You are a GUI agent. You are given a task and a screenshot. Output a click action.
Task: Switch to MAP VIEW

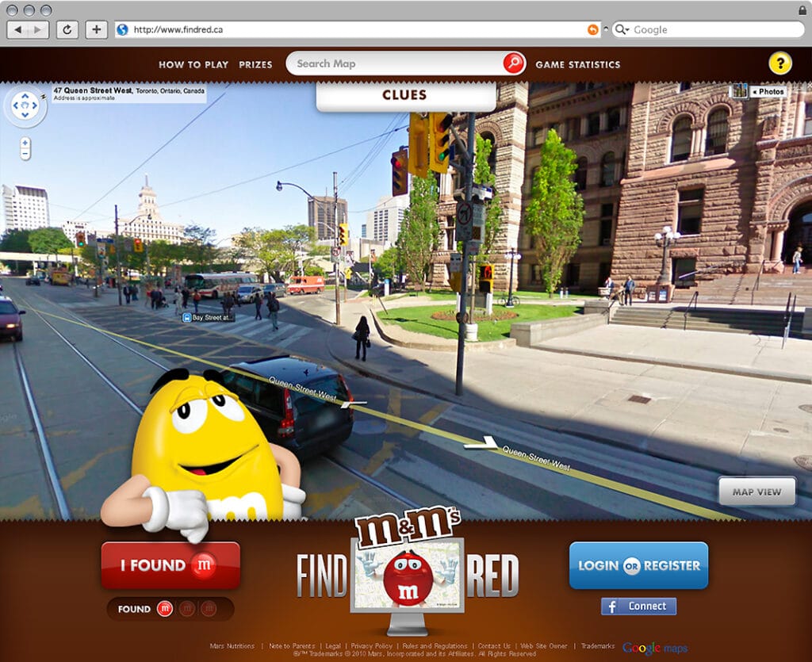coord(756,492)
